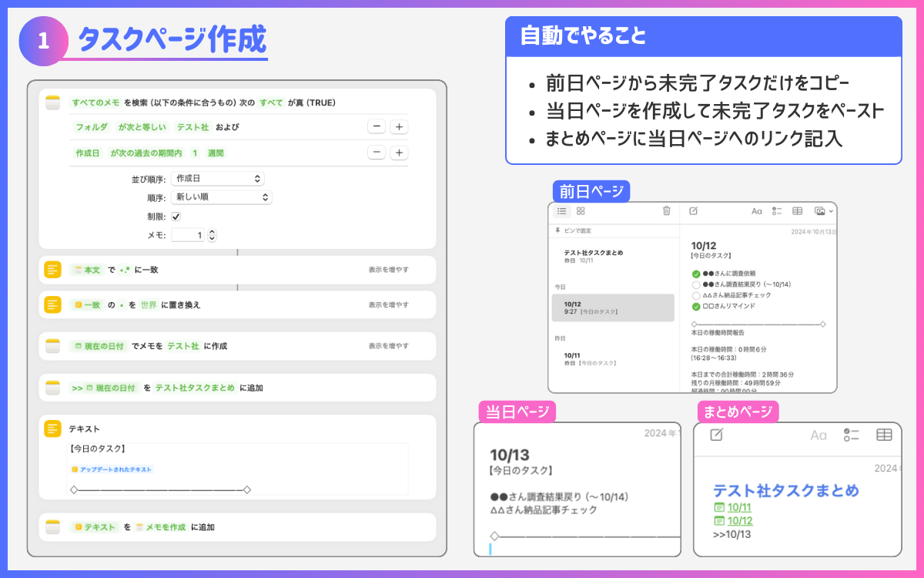Uncheck the 制限 checkbox

176,217
